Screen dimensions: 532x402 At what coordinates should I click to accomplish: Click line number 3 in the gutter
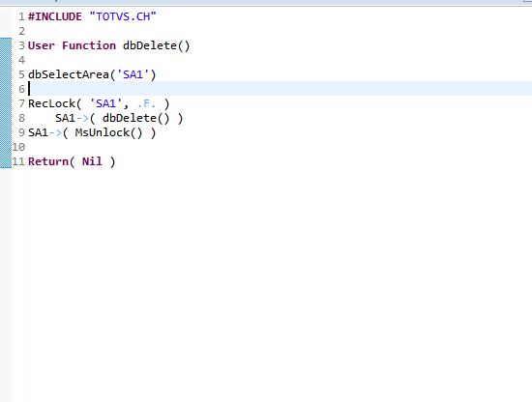(21, 45)
